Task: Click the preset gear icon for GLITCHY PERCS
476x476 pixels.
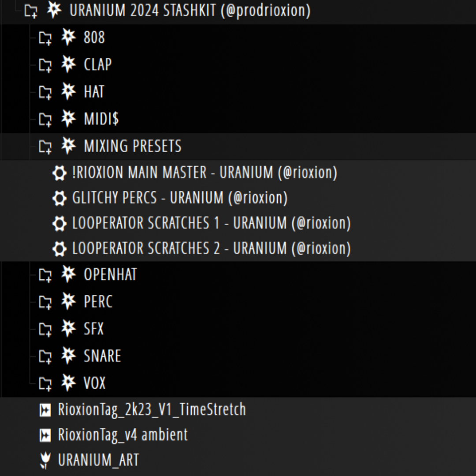Action: pos(59,198)
